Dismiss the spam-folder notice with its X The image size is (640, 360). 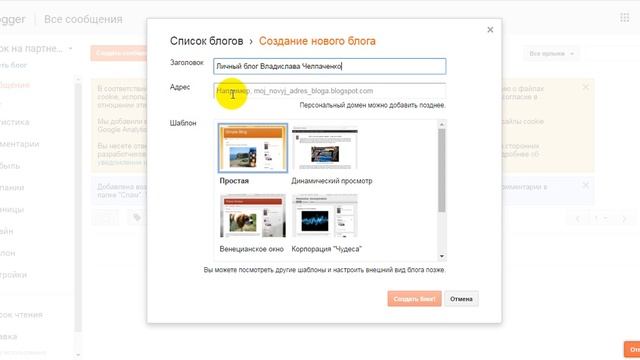click(586, 185)
